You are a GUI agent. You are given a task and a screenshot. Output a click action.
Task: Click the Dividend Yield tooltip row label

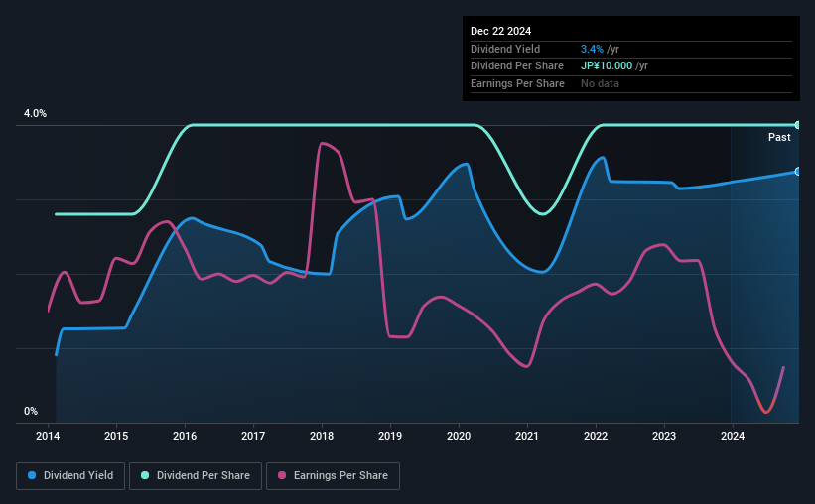point(505,49)
